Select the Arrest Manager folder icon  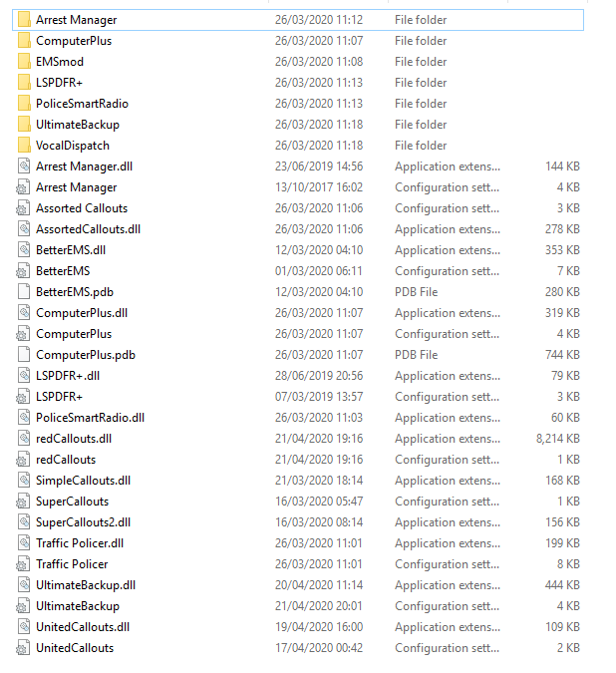pos(24,20)
